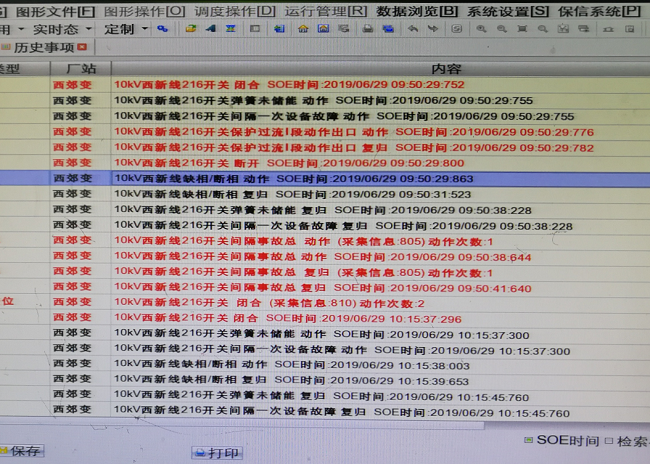Click the redo forward arrow icon
Image resolution: width=650 pixels, height=464 pixels.
[435, 29]
